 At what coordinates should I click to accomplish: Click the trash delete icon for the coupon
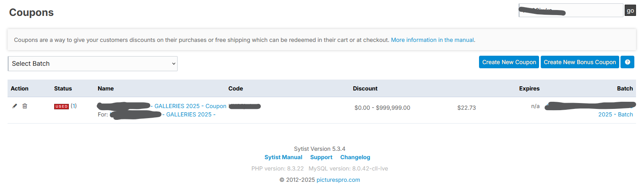tap(25, 106)
